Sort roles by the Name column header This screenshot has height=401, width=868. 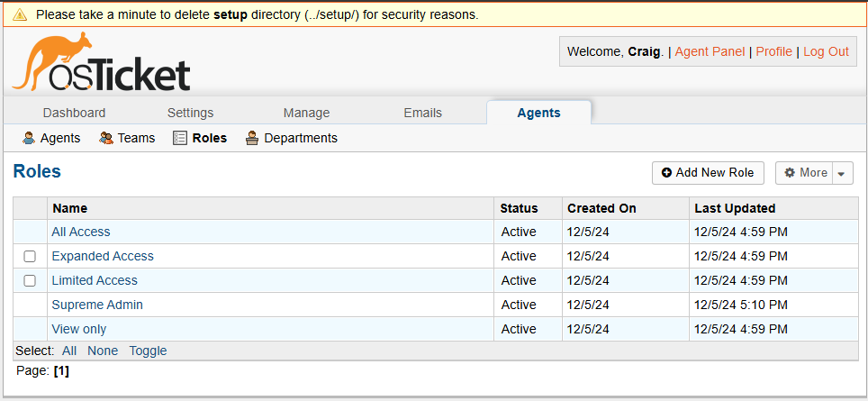(x=70, y=208)
